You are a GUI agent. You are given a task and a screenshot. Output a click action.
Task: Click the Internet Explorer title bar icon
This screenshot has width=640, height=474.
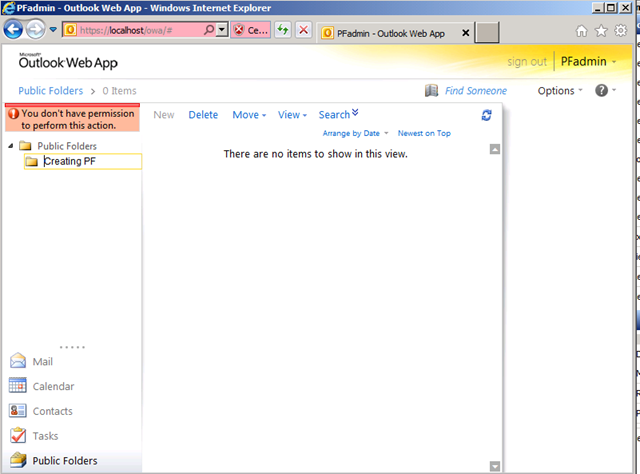pos(8,8)
